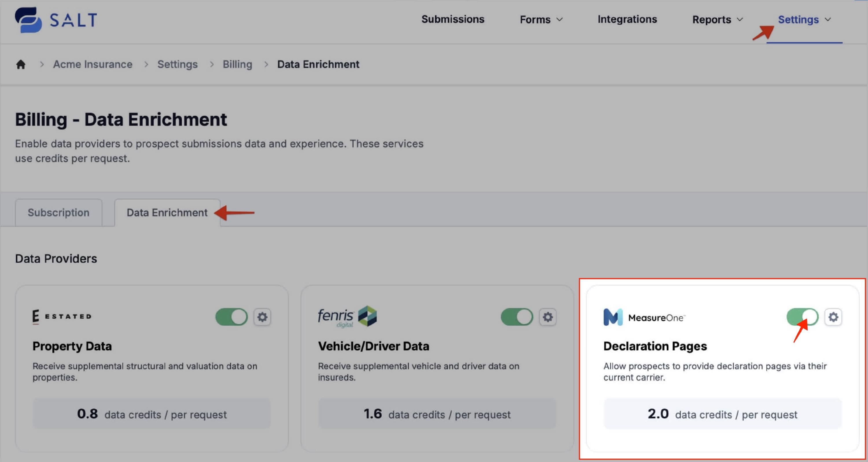Click the Fenris Digital logo
Image resolution: width=868 pixels, height=462 pixels.
click(347, 317)
